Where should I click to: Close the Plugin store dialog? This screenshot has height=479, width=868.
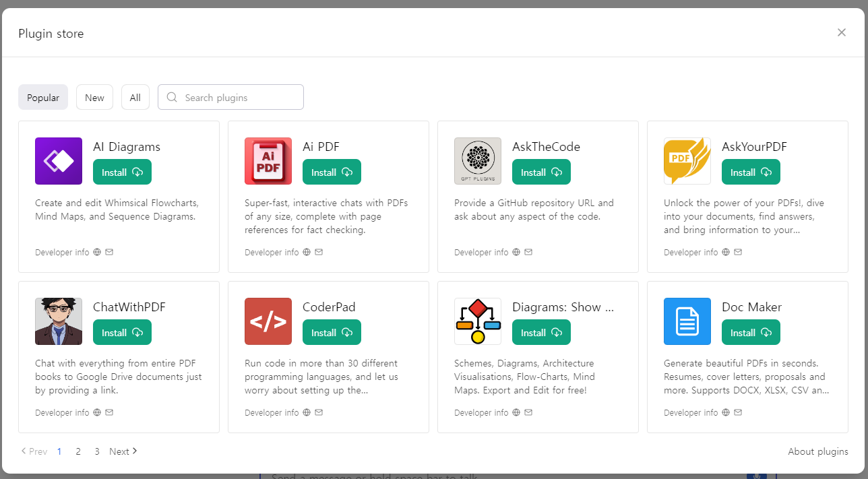(x=841, y=32)
